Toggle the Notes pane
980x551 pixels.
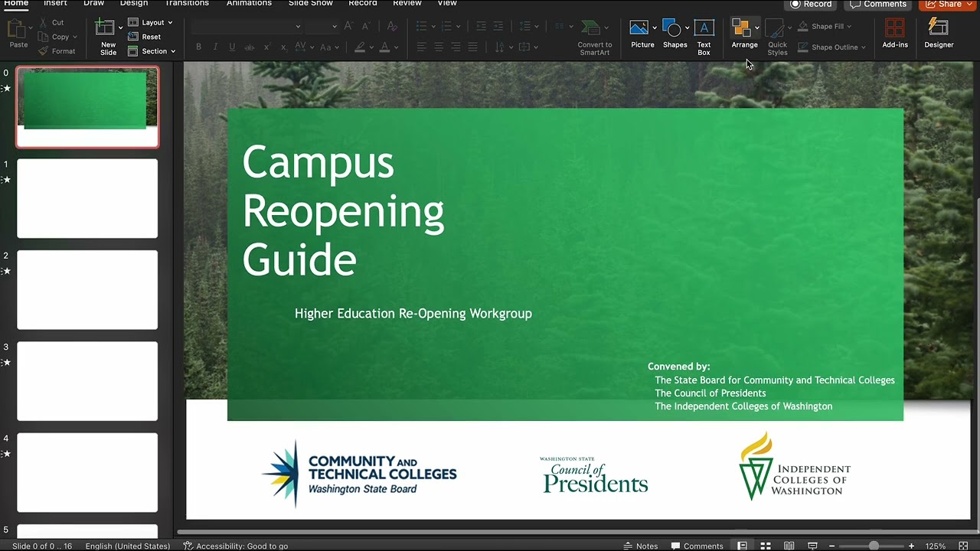[641, 546]
